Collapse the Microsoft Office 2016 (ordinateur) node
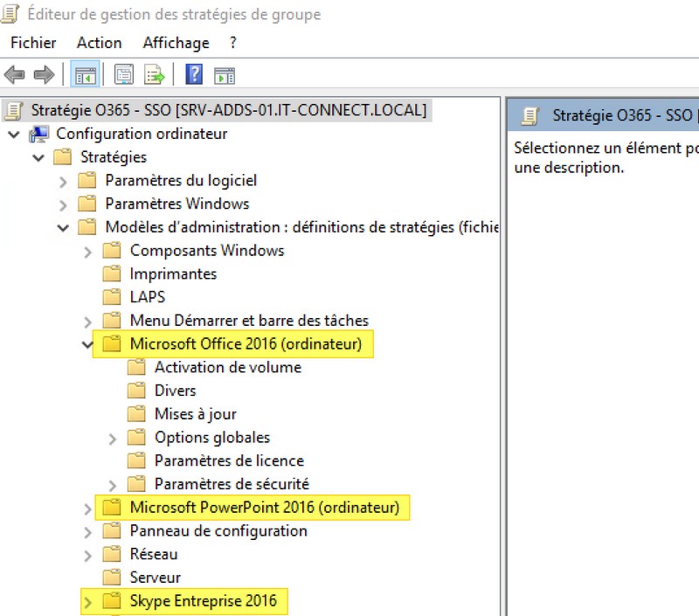 tap(88, 343)
